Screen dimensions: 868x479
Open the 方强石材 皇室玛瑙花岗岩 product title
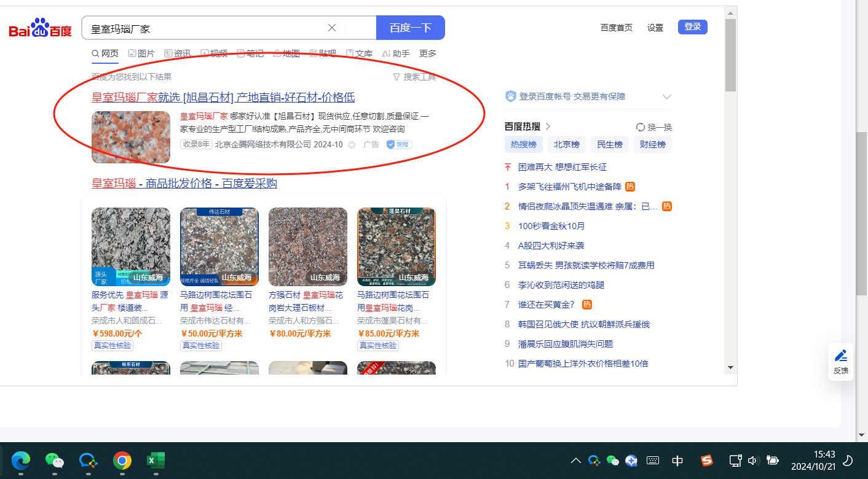[306, 302]
